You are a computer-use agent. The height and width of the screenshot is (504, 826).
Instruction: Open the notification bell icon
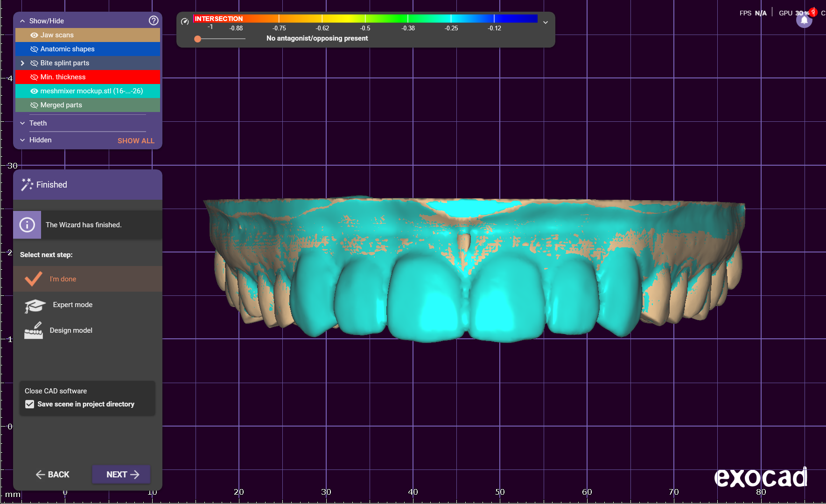(804, 21)
